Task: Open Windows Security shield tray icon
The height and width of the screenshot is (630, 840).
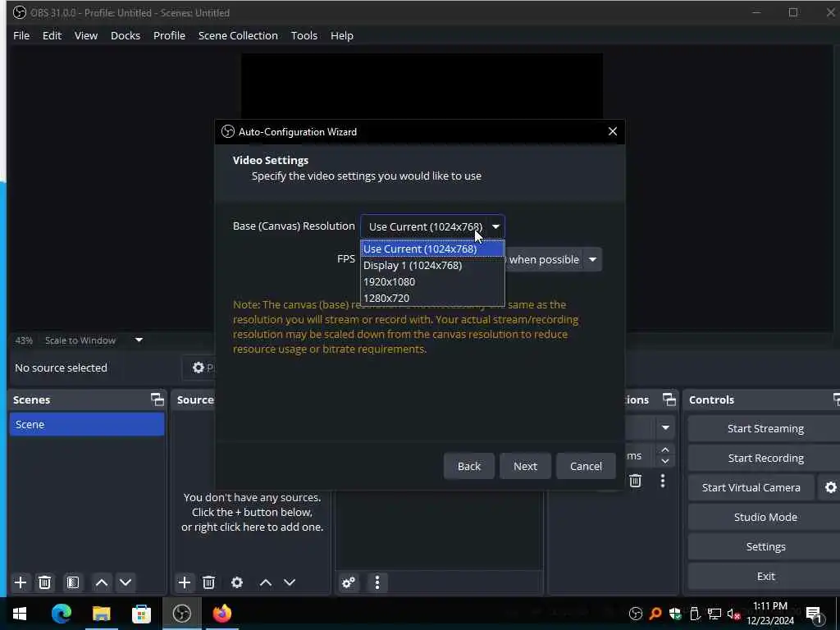Action: 675,614
